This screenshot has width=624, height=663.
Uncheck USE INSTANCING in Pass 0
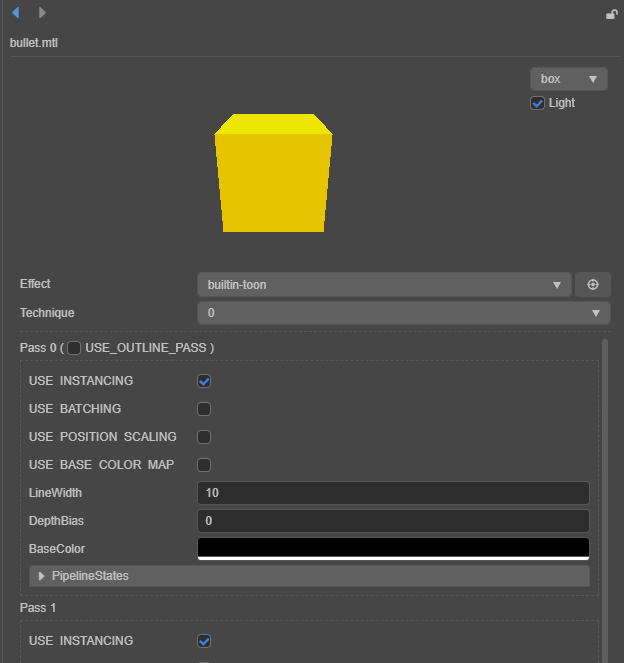tap(204, 381)
